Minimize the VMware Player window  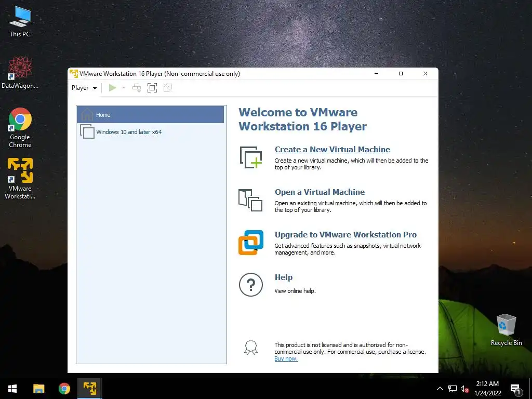coord(376,74)
